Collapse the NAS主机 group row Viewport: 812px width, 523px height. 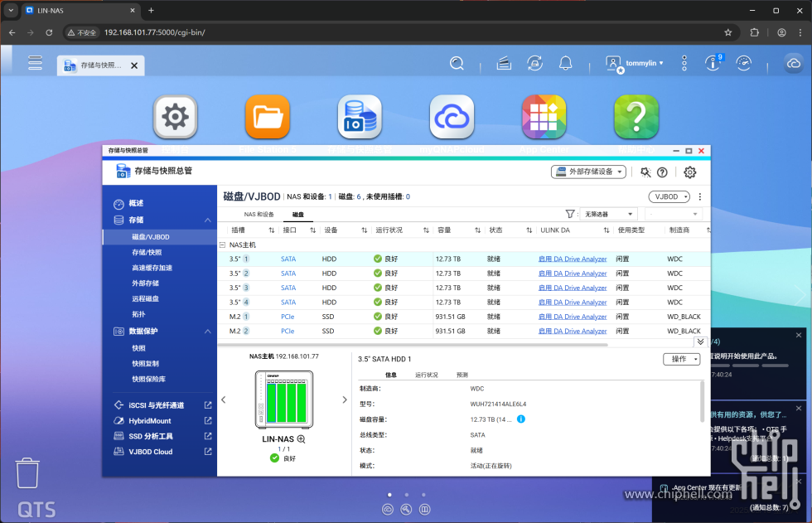tap(222, 245)
